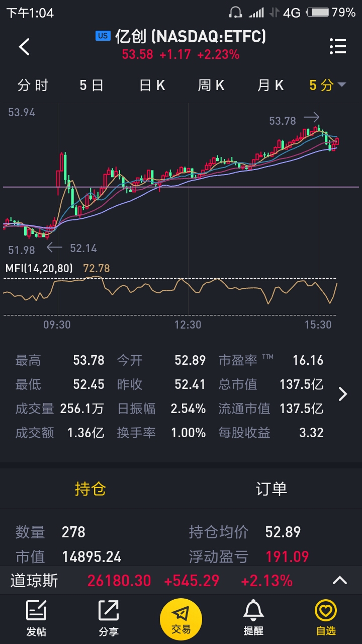This screenshot has width=362, height=644.
Task: Show more stock stats with right chevron
Action: tap(343, 394)
